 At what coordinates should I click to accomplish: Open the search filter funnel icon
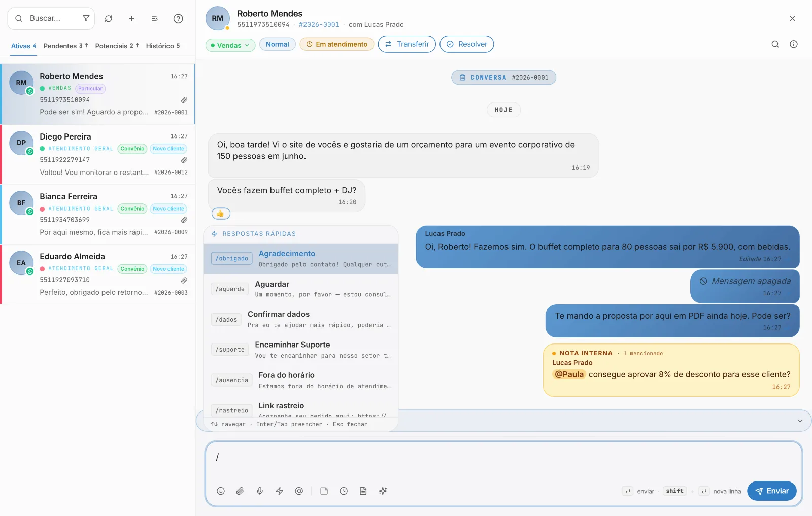point(86,18)
